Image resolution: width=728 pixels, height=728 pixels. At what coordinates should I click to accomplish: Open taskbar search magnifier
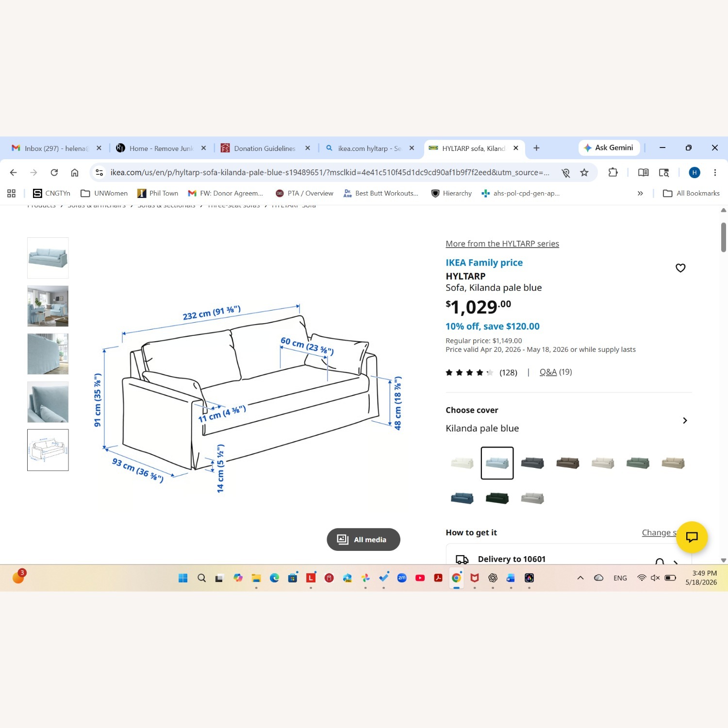(202, 578)
